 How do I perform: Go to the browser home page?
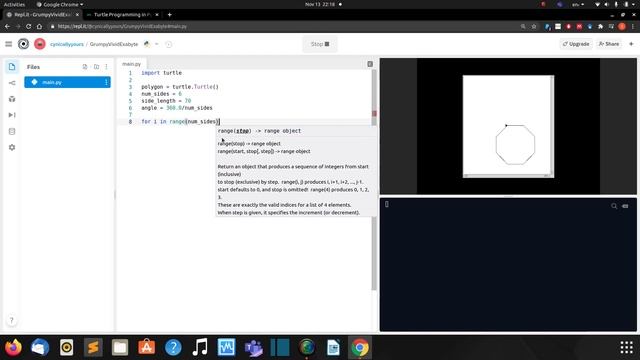(39, 26)
